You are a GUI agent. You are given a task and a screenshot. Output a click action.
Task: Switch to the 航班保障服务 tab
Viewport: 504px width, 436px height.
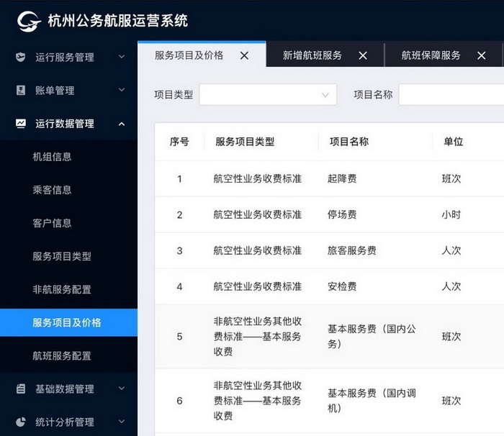pyautogui.click(x=431, y=55)
